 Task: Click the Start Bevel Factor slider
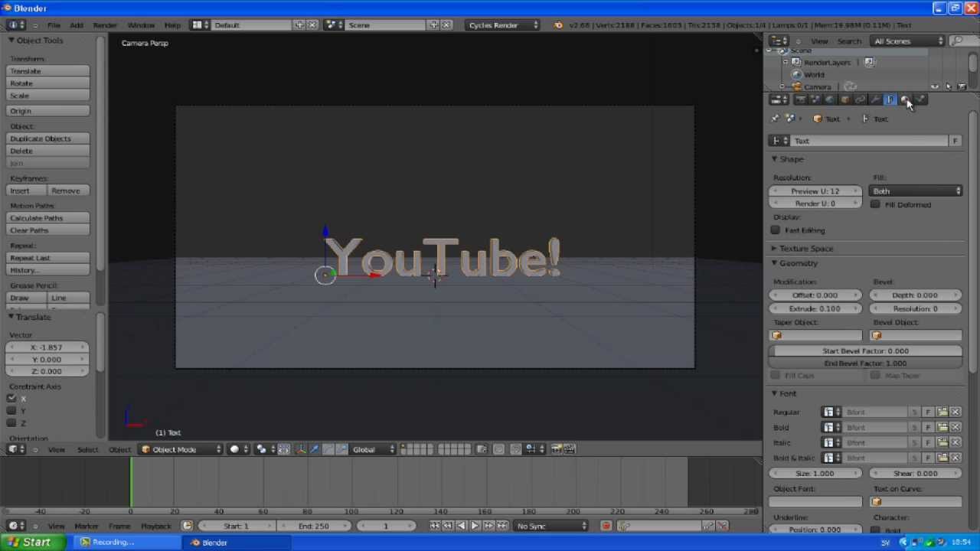tap(865, 351)
